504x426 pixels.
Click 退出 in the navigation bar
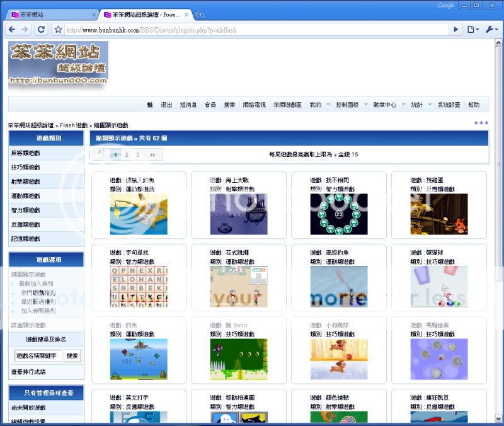pyautogui.click(x=166, y=105)
